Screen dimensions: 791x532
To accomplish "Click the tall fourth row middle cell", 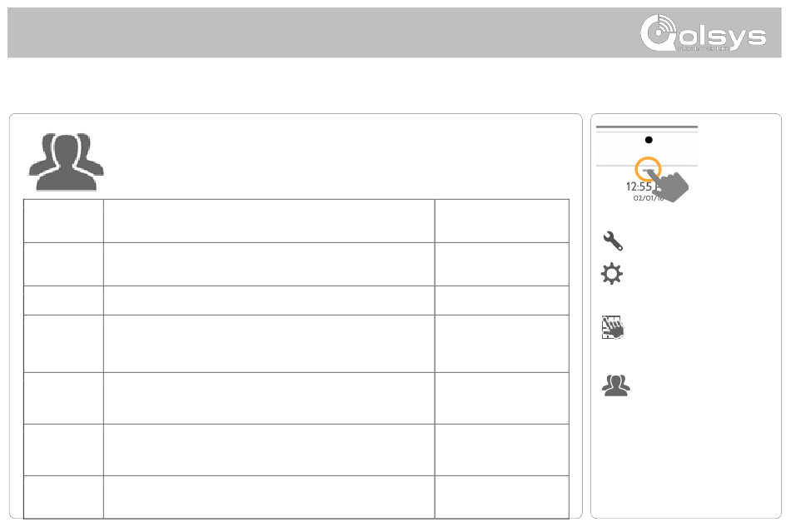I will 269,344.
